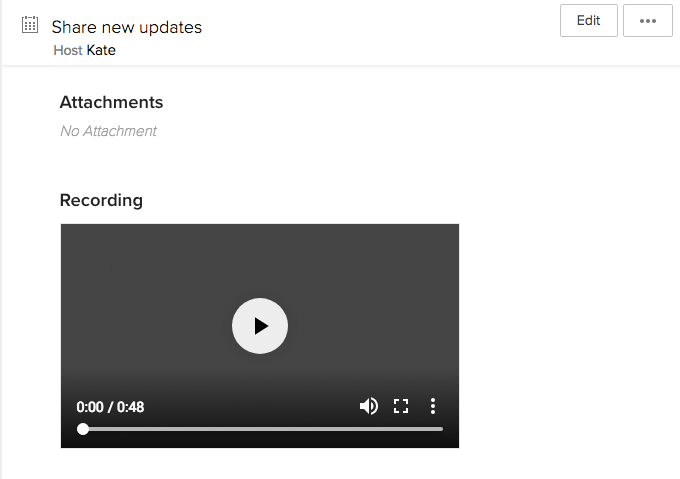Open the horizontal ellipsis more-actions button
The image size is (680, 479).
click(647, 20)
